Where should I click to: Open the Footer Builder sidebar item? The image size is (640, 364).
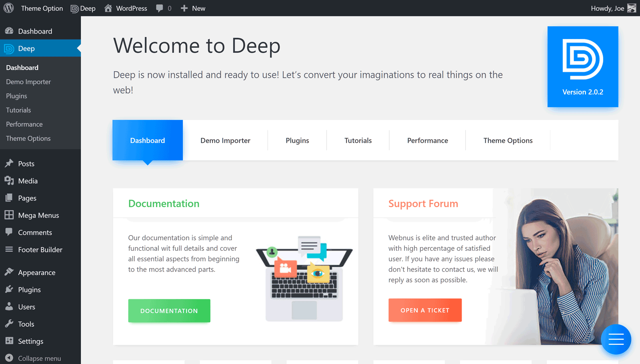coord(40,250)
